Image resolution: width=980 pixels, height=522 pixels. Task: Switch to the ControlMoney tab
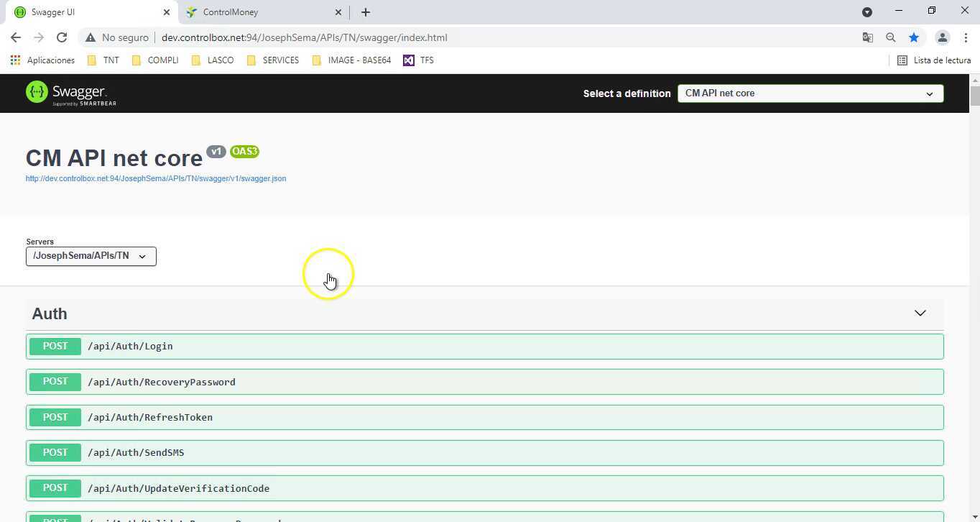(x=259, y=12)
